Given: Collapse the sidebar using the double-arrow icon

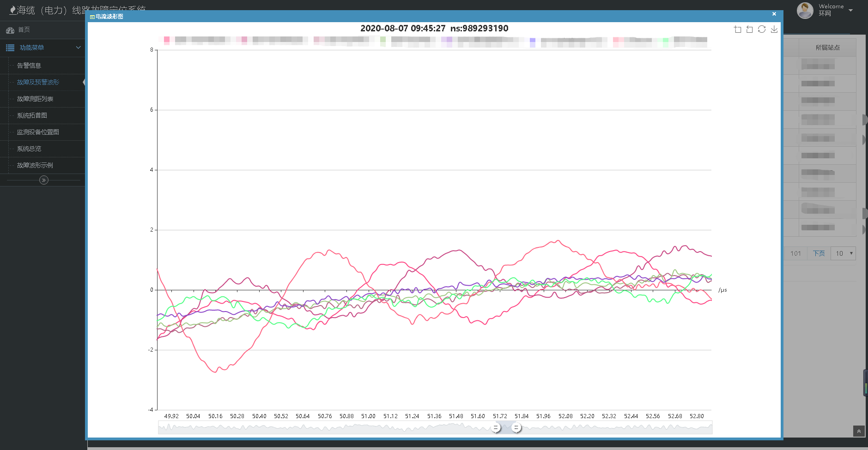Looking at the screenshot, I should [x=44, y=180].
